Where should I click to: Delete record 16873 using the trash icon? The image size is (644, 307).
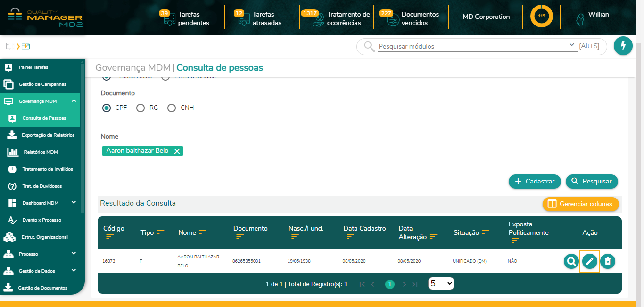click(608, 261)
